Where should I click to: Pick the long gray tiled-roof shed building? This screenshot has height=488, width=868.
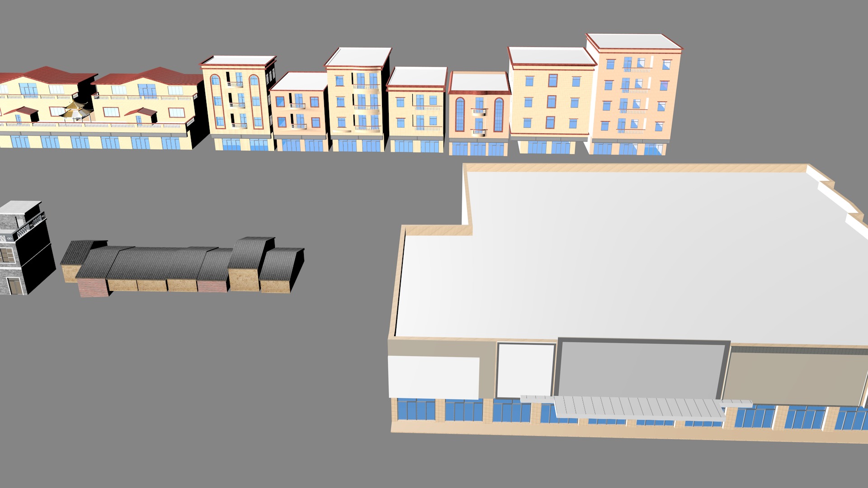183,267
